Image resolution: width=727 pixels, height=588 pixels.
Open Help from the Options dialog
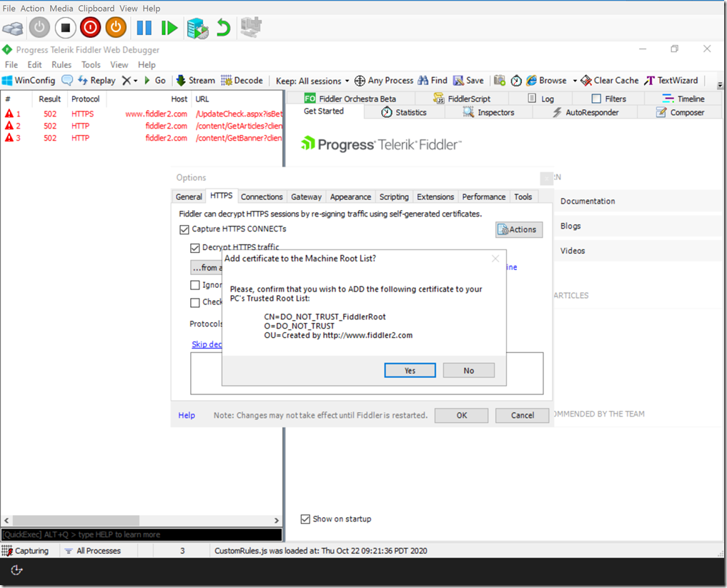(186, 415)
